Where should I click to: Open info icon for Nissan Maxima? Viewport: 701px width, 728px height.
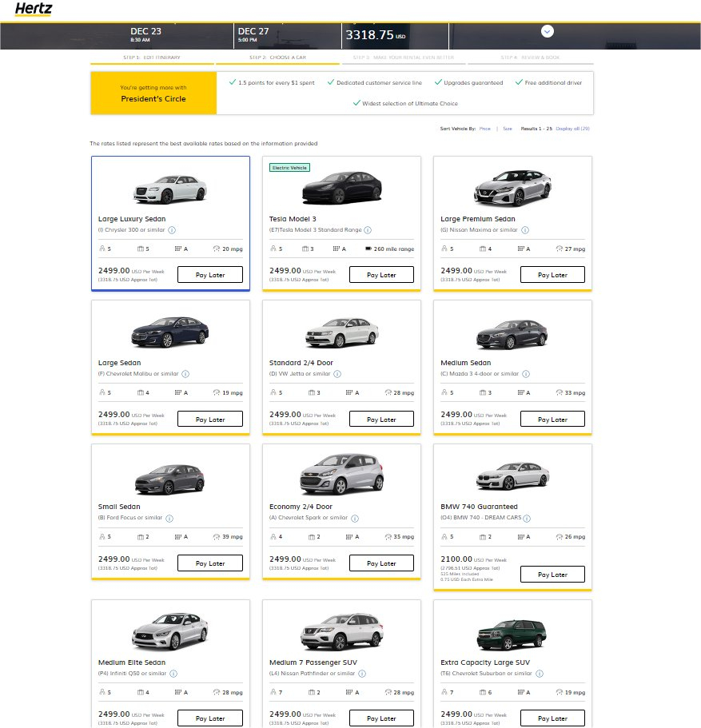(525, 230)
